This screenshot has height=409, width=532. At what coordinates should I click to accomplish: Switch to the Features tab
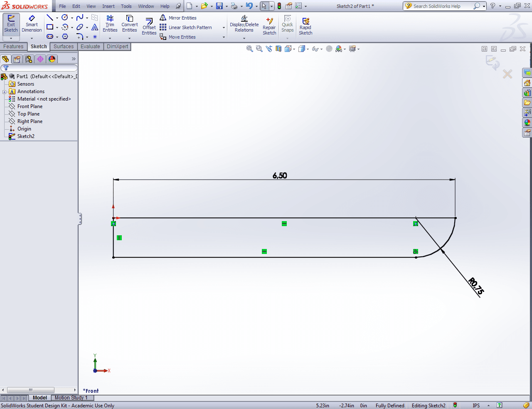(14, 47)
